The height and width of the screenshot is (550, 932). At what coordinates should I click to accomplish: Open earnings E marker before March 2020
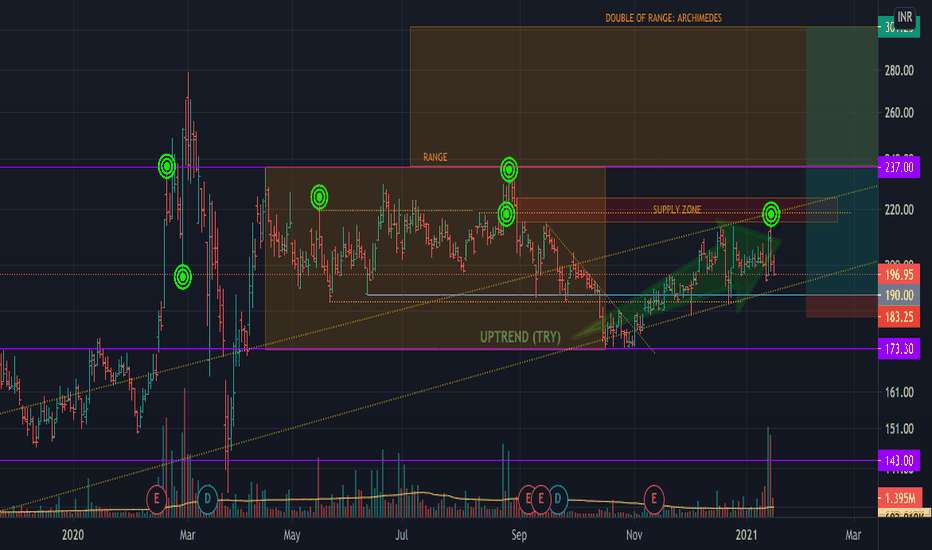coord(156,498)
